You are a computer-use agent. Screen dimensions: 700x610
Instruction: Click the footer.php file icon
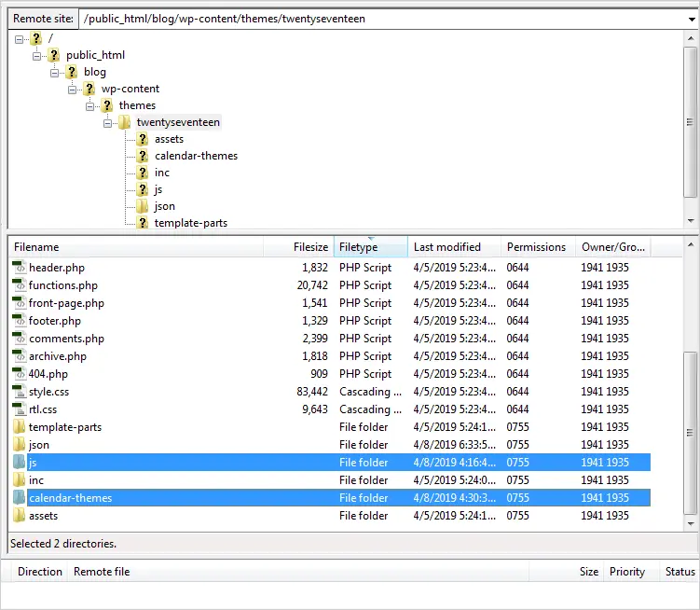coord(20,321)
